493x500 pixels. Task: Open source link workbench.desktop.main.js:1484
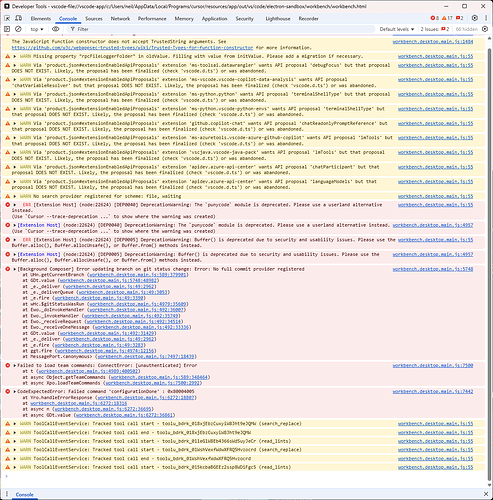(x=433, y=42)
